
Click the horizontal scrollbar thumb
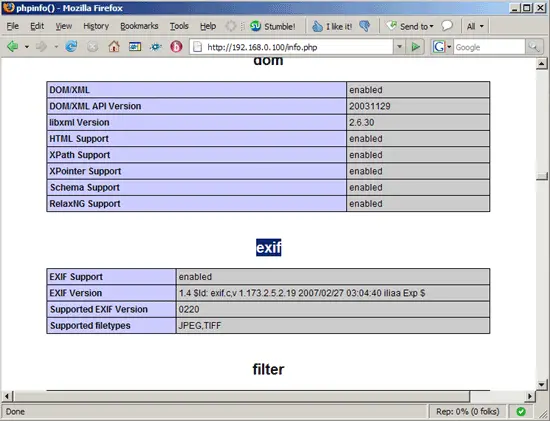(x=241, y=396)
